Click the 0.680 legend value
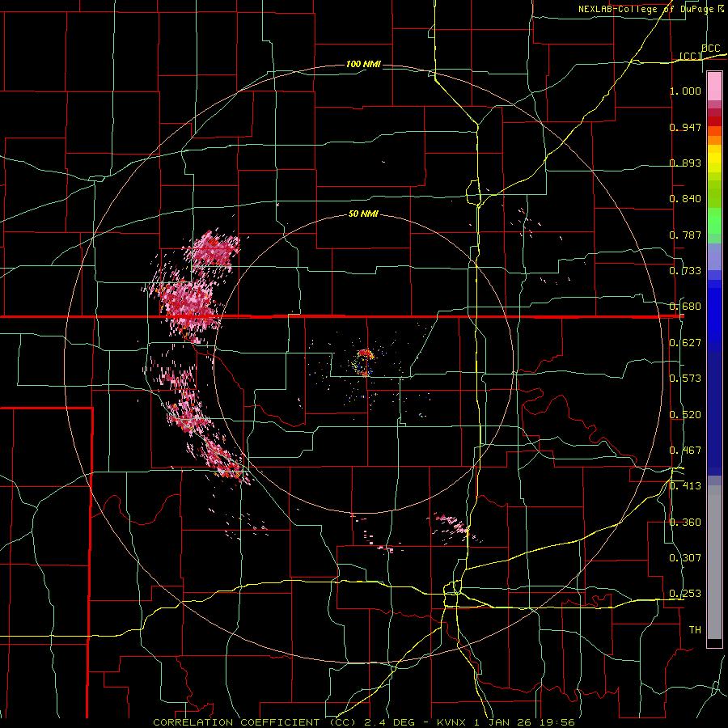 click(685, 307)
